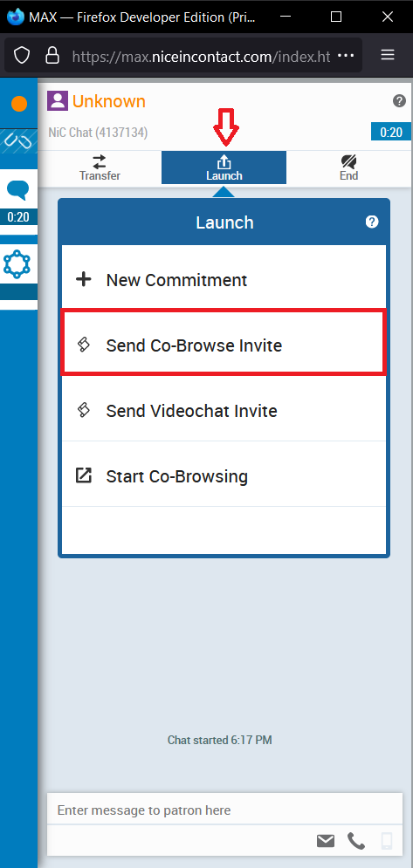Toggle the Launch panel button
The height and width of the screenshot is (868, 413).
pos(224,167)
